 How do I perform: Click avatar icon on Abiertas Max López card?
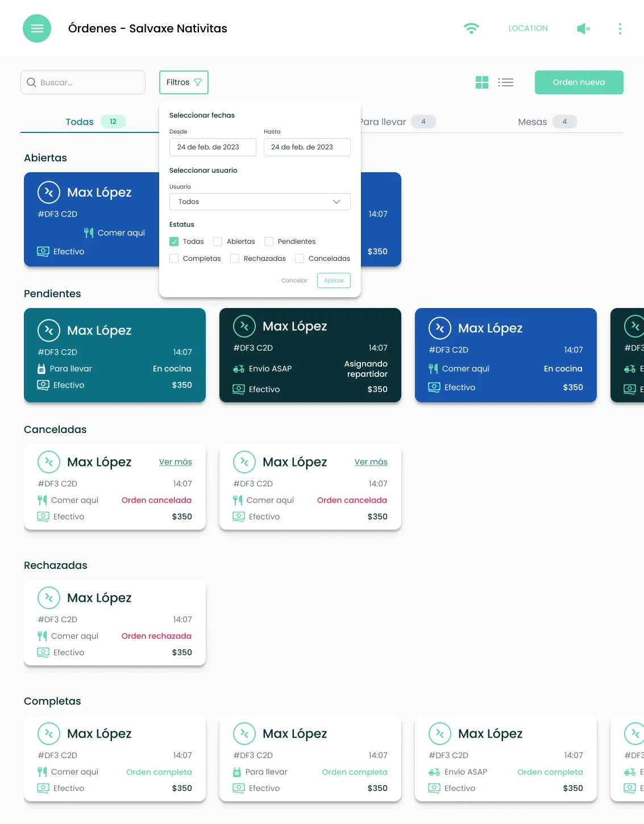(x=49, y=192)
